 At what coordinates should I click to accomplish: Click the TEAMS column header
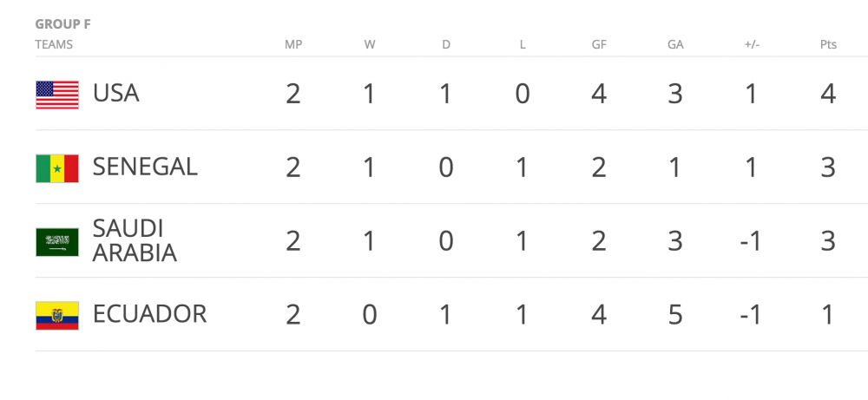pyautogui.click(x=54, y=44)
